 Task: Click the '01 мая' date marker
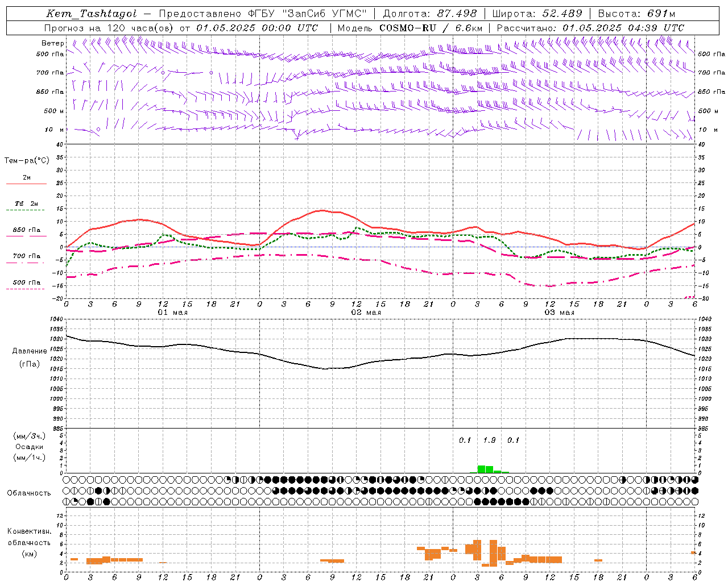172,313
